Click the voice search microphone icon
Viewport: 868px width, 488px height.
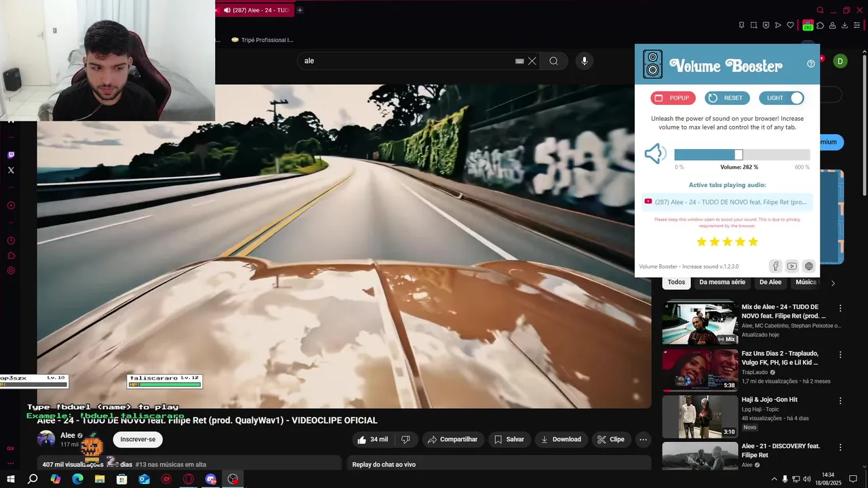tap(585, 61)
